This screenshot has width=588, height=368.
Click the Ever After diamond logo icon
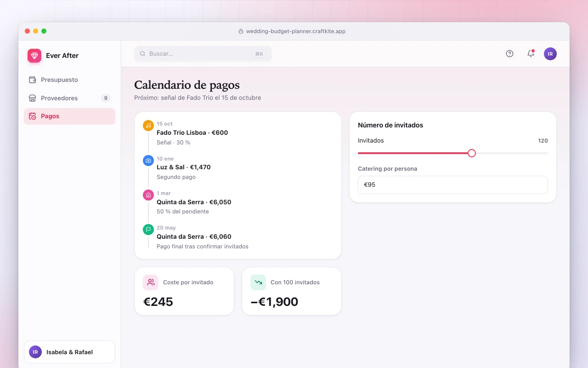pyautogui.click(x=34, y=56)
